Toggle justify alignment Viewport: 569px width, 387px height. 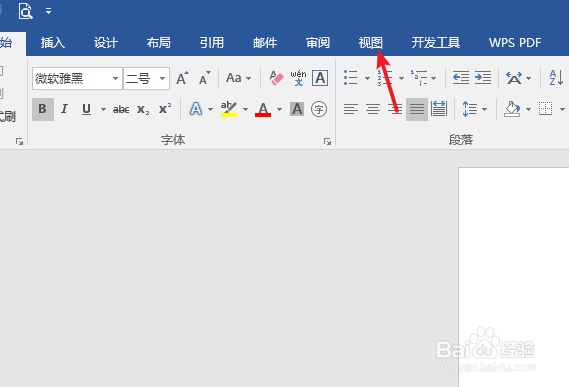pyautogui.click(x=417, y=109)
